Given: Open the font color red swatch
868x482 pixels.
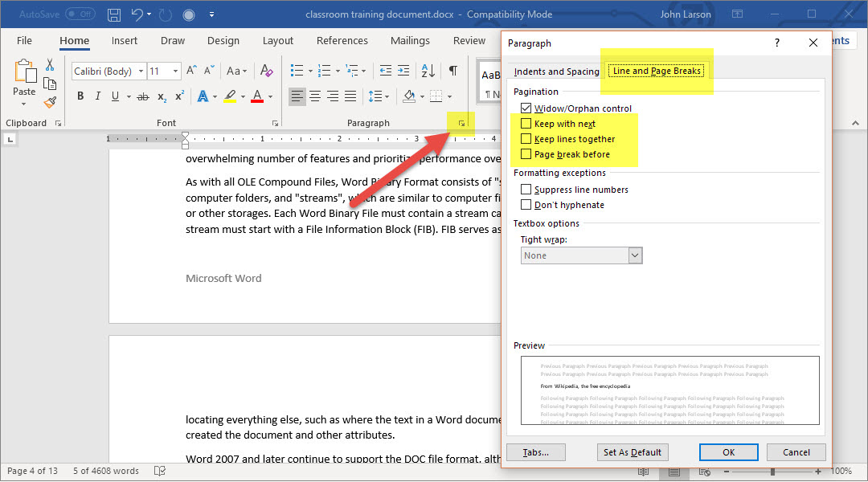Looking at the screenshot, I should (x=257, y=96).
